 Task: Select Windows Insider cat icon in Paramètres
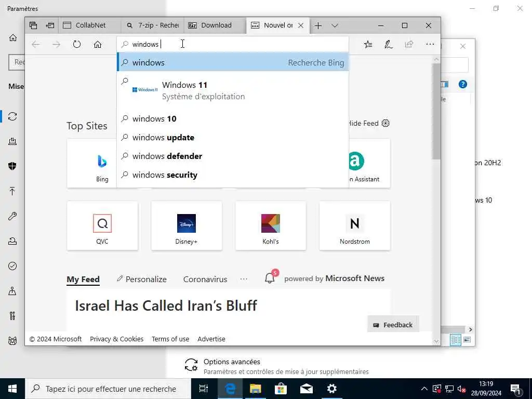[12, 341]
